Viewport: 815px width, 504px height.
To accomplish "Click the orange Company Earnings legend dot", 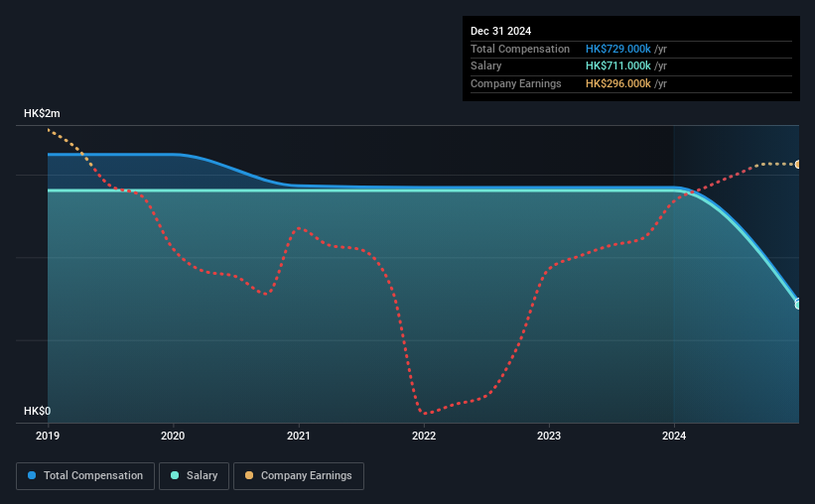I will [249, 475].
